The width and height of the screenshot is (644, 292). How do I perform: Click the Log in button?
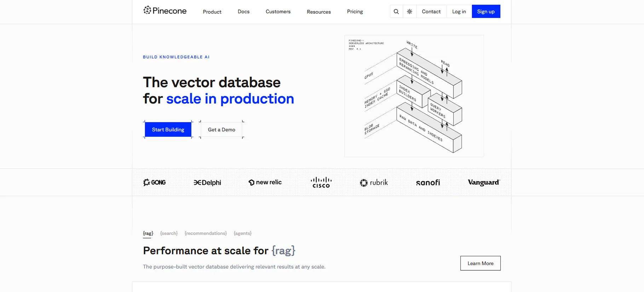click(459, 11)
